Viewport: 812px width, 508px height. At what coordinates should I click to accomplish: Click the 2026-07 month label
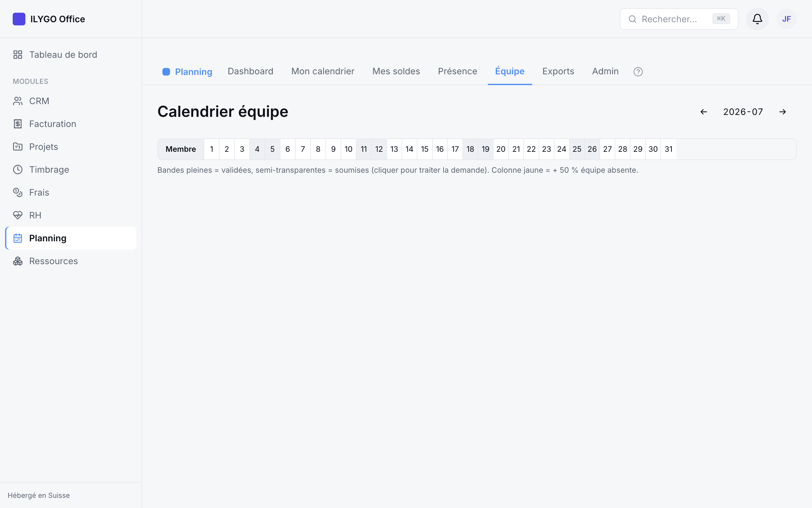[743, 111]
